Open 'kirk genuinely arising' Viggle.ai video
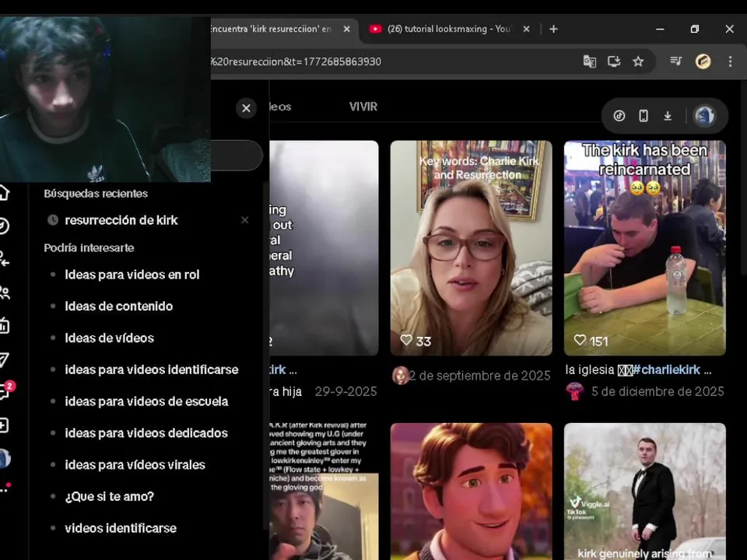Viewport: 747px width, 560px height. coord(644,492)
